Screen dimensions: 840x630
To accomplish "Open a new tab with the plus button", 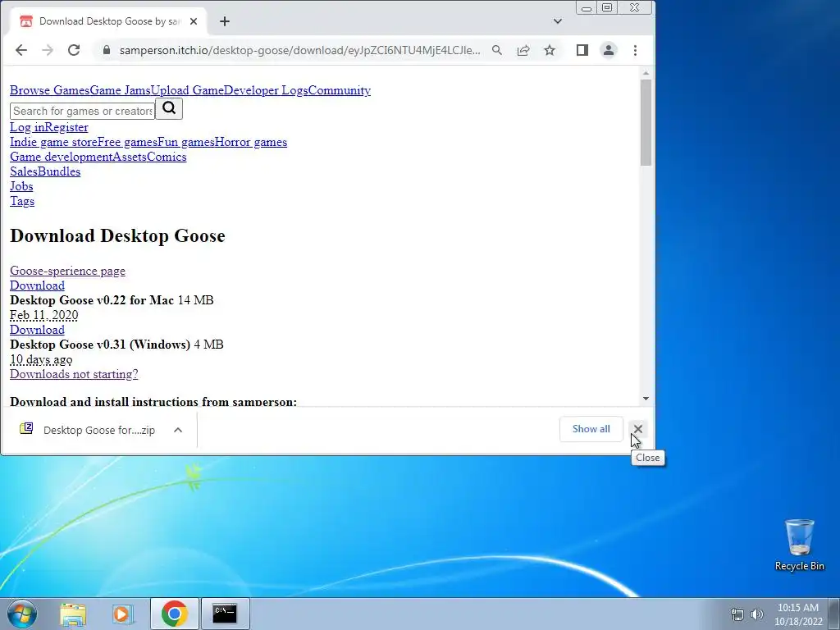I will click(225, 21).
